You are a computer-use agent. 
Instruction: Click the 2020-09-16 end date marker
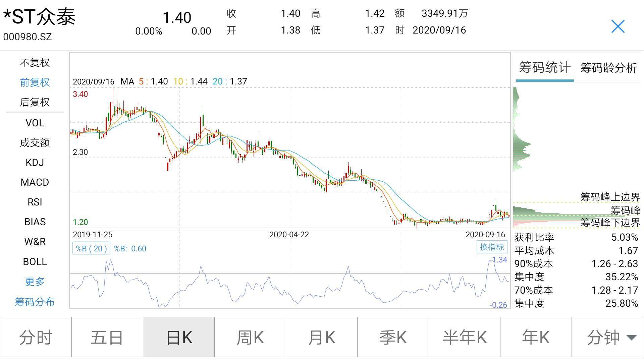(x=485, y=235)
